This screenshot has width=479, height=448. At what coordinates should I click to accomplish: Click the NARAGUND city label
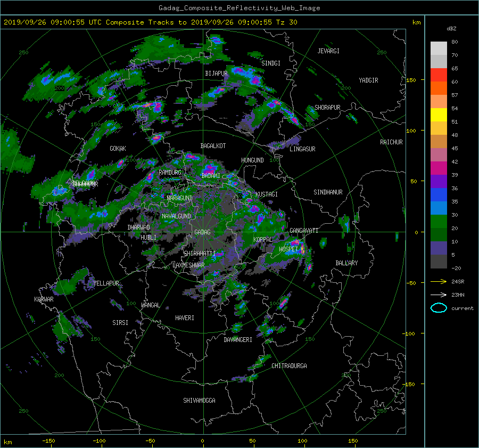pyautogui.click(x=180, y=198)
